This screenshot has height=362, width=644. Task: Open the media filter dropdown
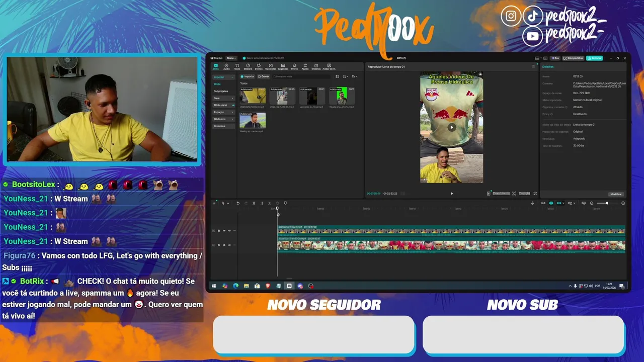(x=354, y=76)
